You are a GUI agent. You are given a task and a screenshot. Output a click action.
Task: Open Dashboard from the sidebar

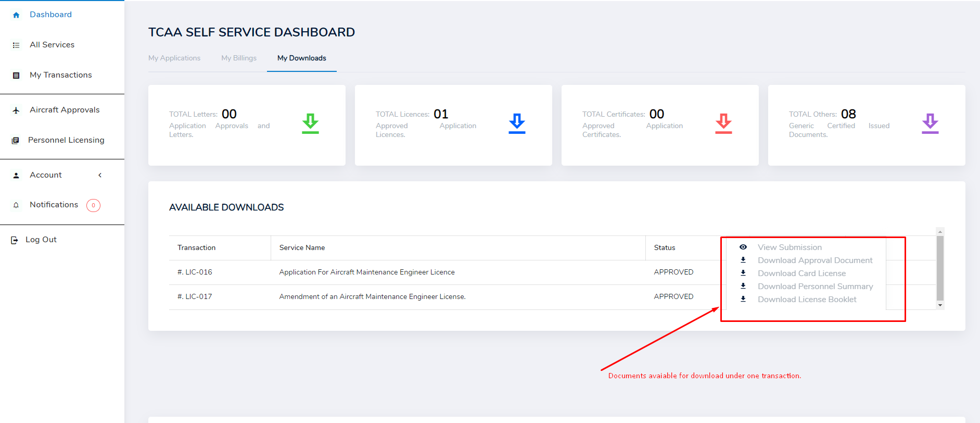[50, 15]
